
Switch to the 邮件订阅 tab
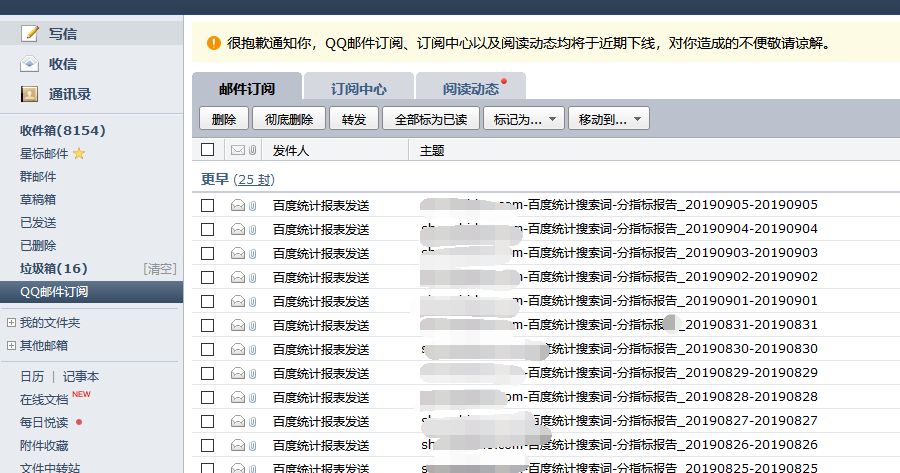(x=247, y=88)
